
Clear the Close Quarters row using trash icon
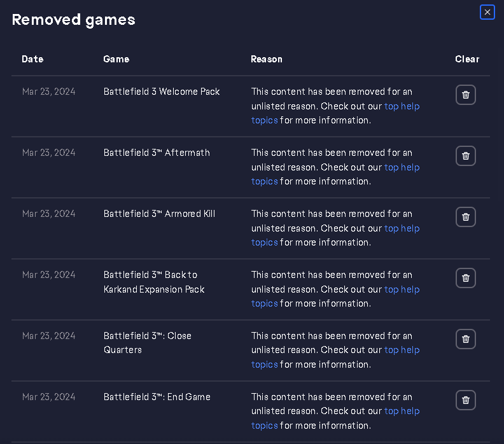point(465,339)
